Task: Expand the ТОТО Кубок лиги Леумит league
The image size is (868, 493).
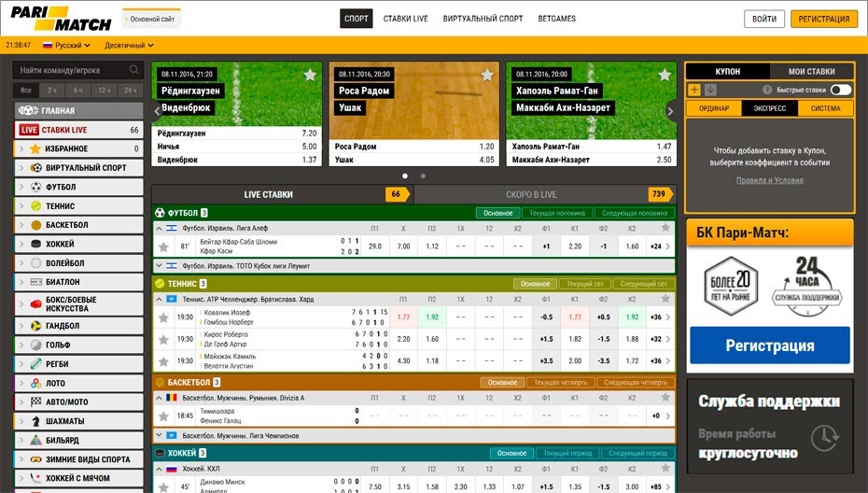Action: tap(159, 266)
